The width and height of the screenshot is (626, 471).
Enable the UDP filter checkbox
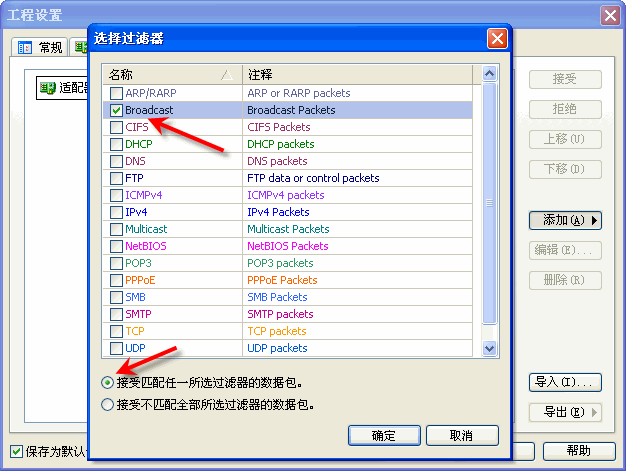pyautogui.click(x=116, y=348)
